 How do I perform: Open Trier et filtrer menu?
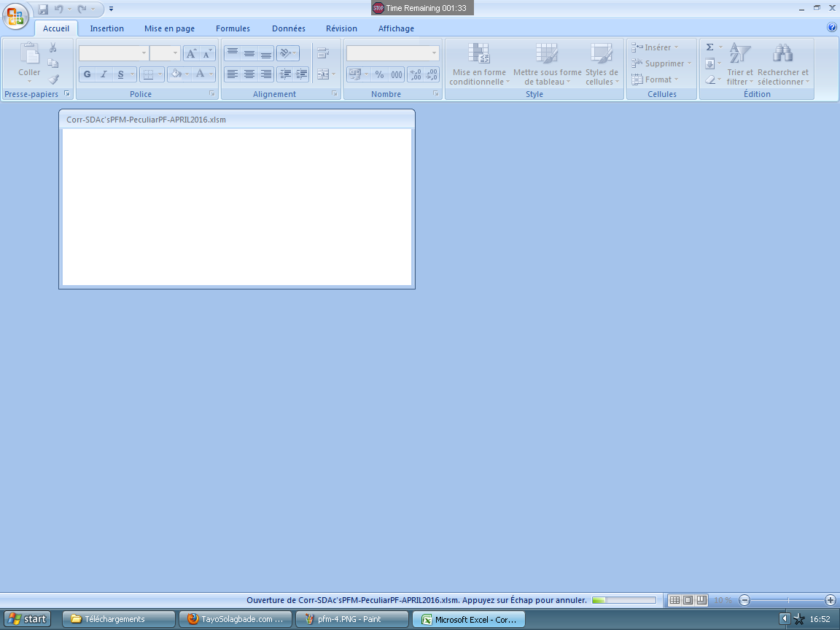tap(740, 63)
